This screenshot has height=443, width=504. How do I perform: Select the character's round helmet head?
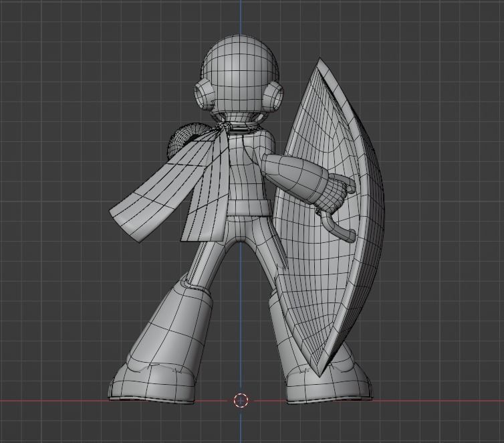239,72
